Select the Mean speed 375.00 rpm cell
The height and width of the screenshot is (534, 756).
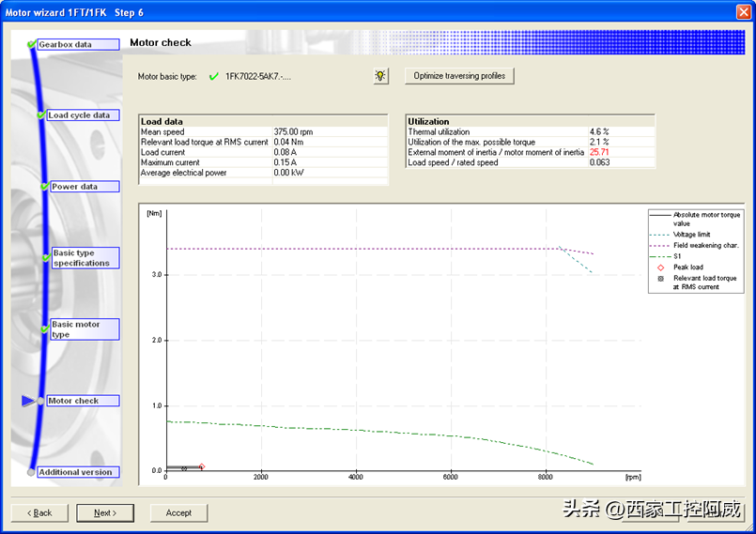(293, 132)
